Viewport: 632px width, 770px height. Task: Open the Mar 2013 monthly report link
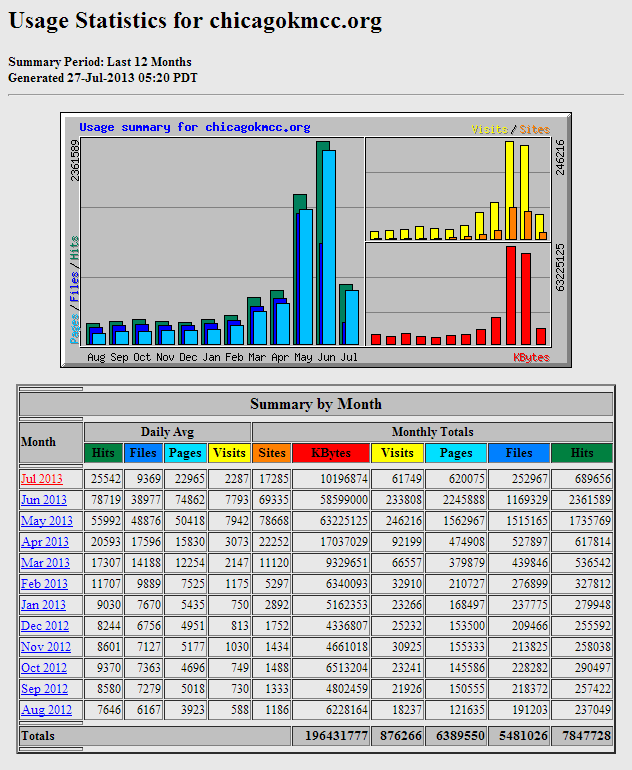[x=45, y=563]
